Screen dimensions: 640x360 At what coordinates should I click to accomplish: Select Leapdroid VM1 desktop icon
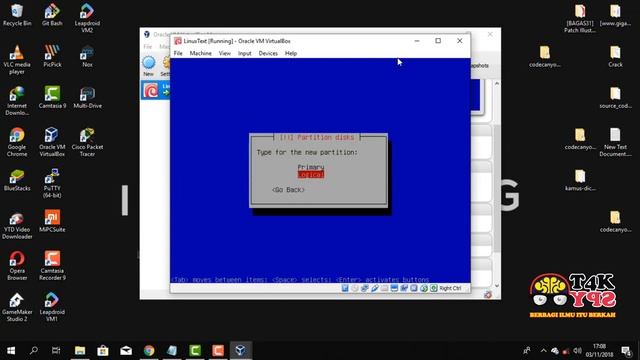click(52, 307)
